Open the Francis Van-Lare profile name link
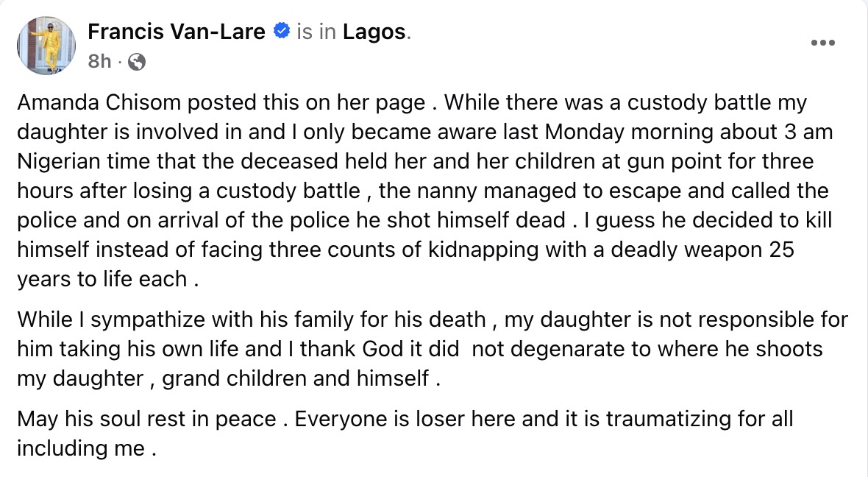The height and width of the screenshot is (477, 868). pos(176,32)
